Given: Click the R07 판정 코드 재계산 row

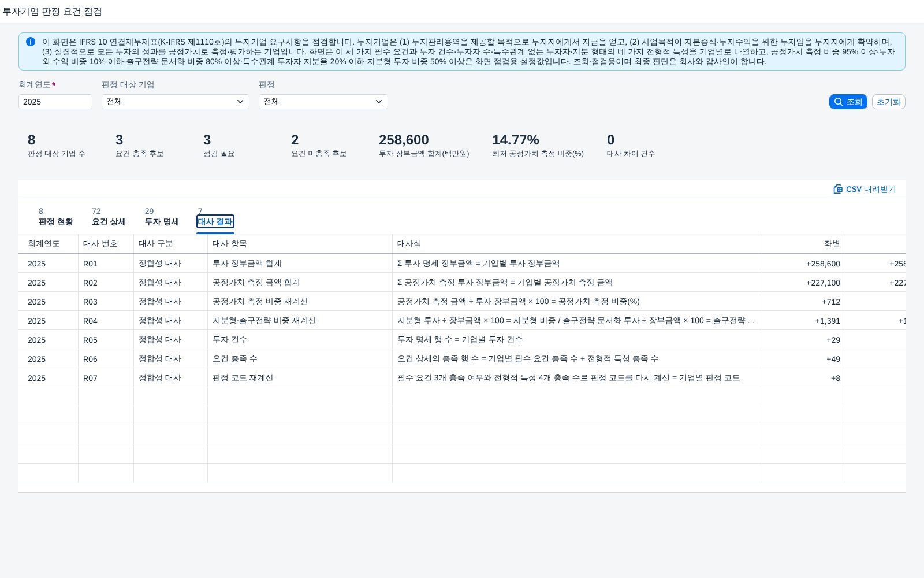Looking at the screenshot, I should pos(462,378).
